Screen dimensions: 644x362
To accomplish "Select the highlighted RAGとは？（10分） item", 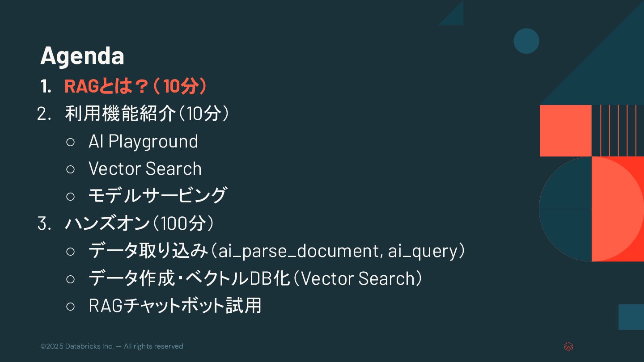I will click(136, 86).
